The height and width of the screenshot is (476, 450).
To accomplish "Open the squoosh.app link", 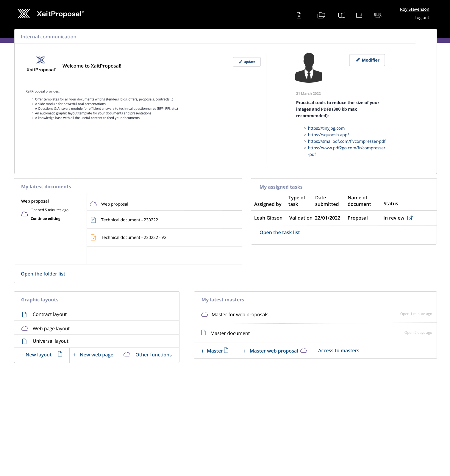I will click(328, 135).
